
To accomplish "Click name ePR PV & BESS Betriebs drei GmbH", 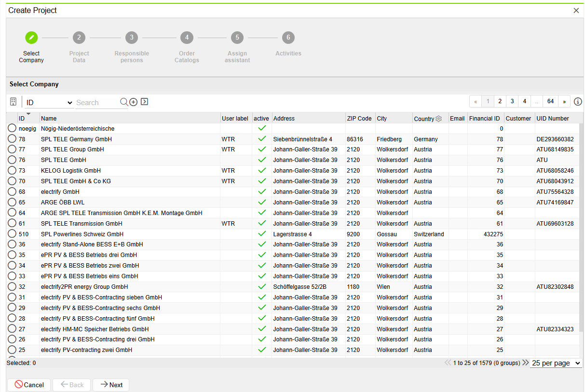I will pyautogui.click(x=89, y=255).
